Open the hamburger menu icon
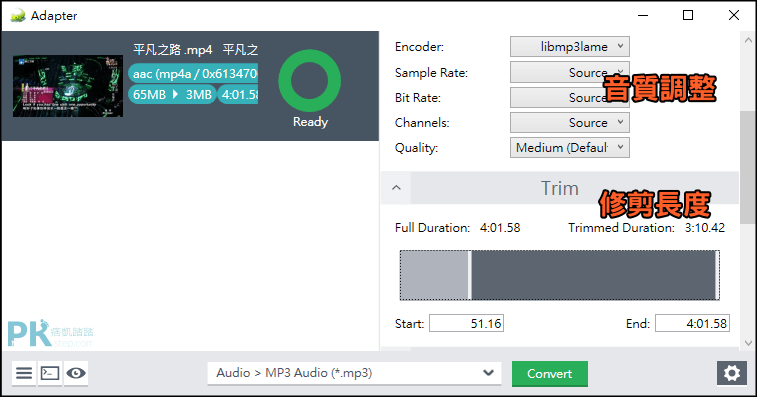 click(24, 373)
